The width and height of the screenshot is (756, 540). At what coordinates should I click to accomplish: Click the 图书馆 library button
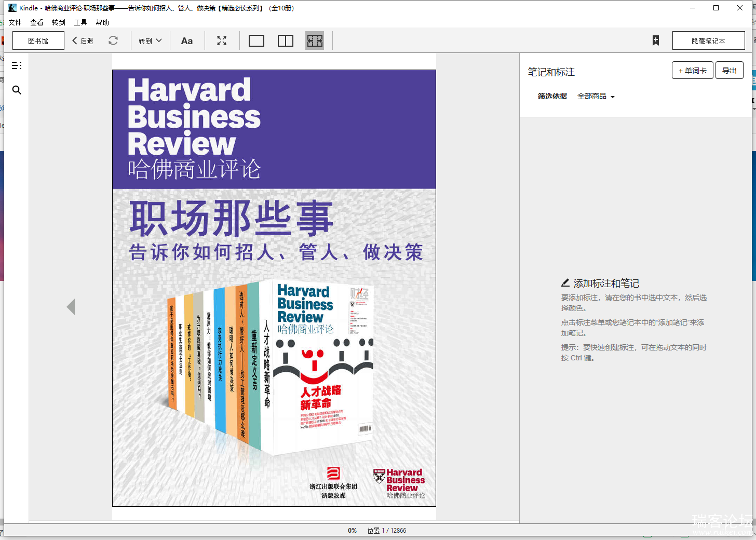coord(38,40)
